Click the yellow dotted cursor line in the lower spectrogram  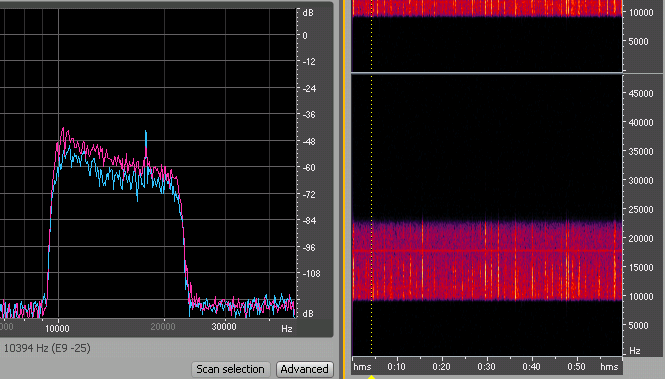(x=372, y=215)
